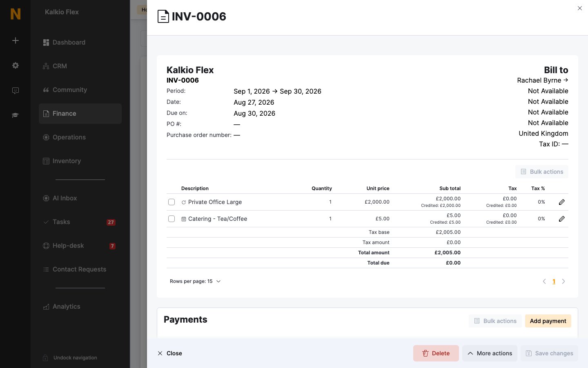Open CRM section in sidebar
The height and width of the screenshot is (368, 588).
[80, 66]
